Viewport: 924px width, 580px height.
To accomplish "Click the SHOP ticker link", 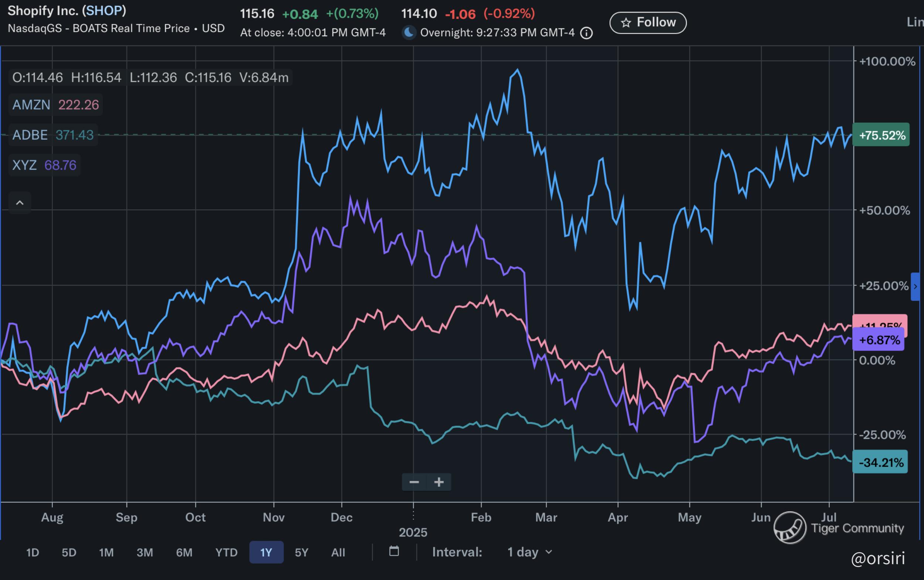I will click(x=104, y=11).
